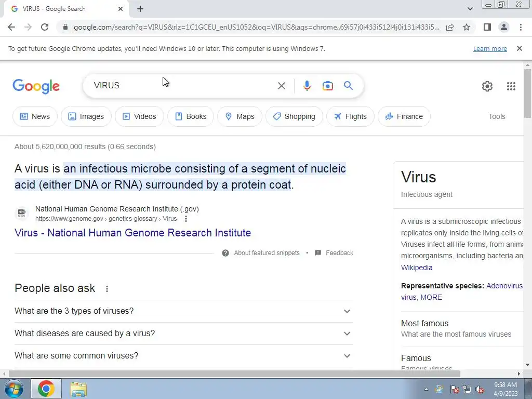Screen dimensions: 532x399
Task: Open the search Tools button
Action: [x=497, y=116]
